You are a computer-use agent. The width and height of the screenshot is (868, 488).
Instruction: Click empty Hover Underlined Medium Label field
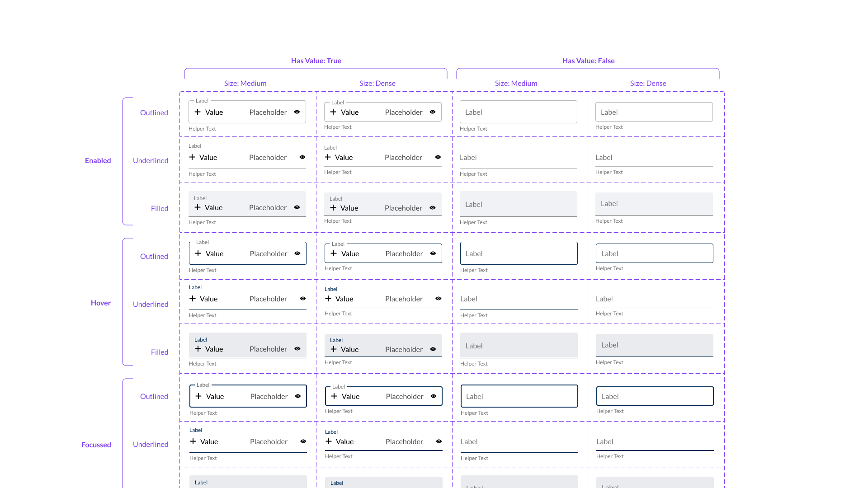[x=519, y=299]
